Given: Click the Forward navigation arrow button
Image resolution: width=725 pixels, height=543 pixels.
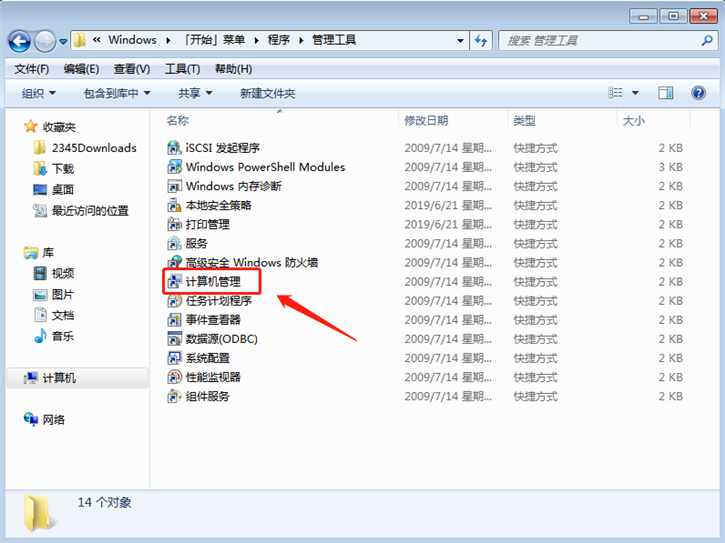Looking at the screenshot, I should (x=45, y=41).
